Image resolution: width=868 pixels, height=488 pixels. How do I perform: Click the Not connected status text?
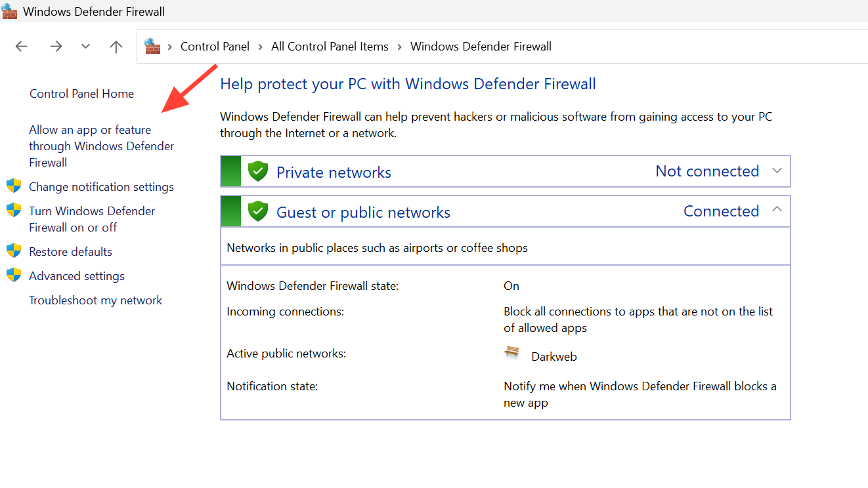707,171
